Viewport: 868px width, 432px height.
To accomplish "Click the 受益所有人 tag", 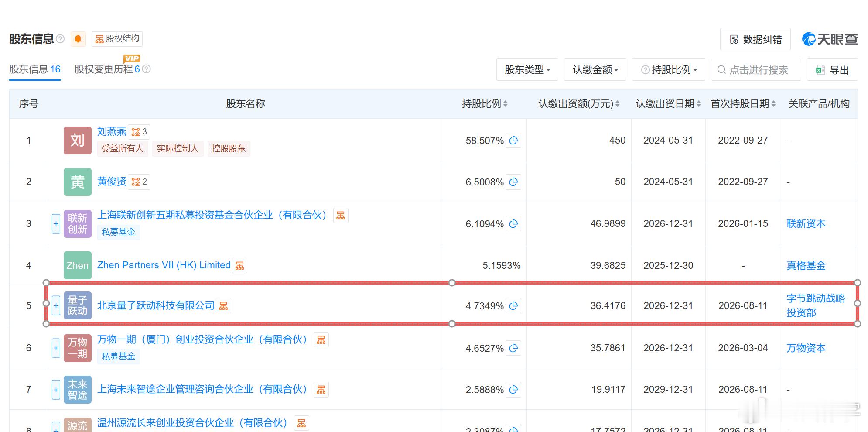I will click(x=123, y=149).
